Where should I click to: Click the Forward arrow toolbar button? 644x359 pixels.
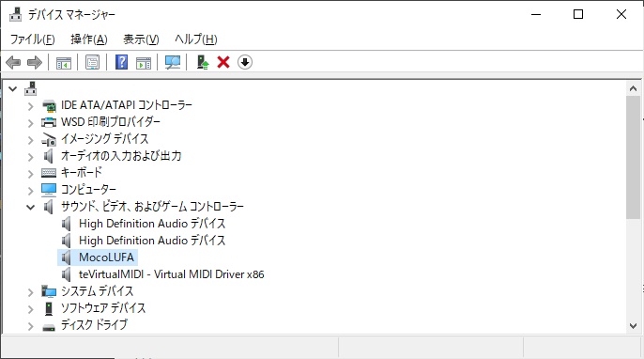(x=35, y=63)
